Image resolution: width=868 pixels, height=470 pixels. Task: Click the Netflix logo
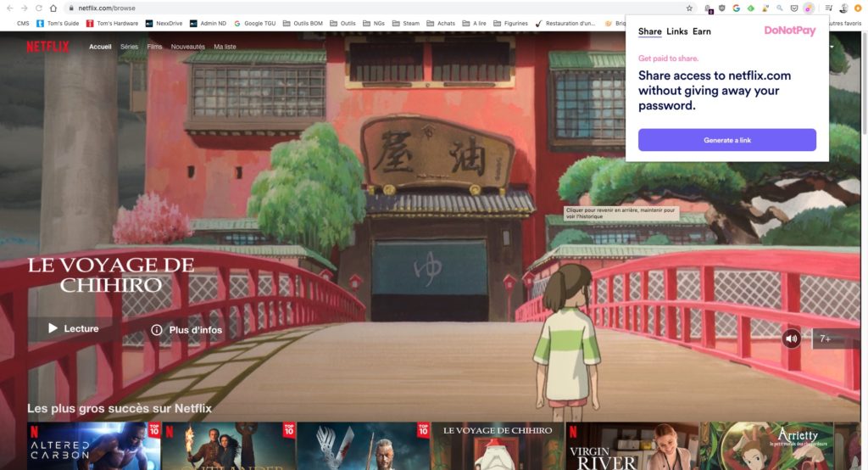[x=47, y=47]
